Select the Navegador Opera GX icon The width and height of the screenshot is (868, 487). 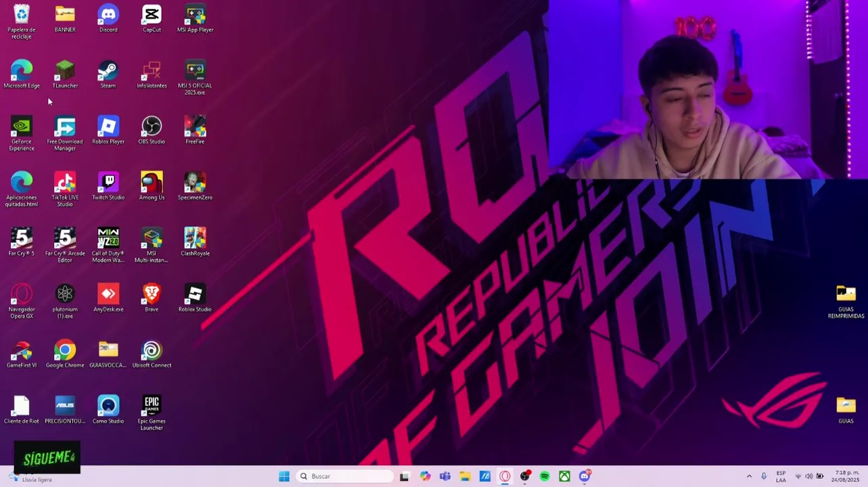(x=22, y=302)
